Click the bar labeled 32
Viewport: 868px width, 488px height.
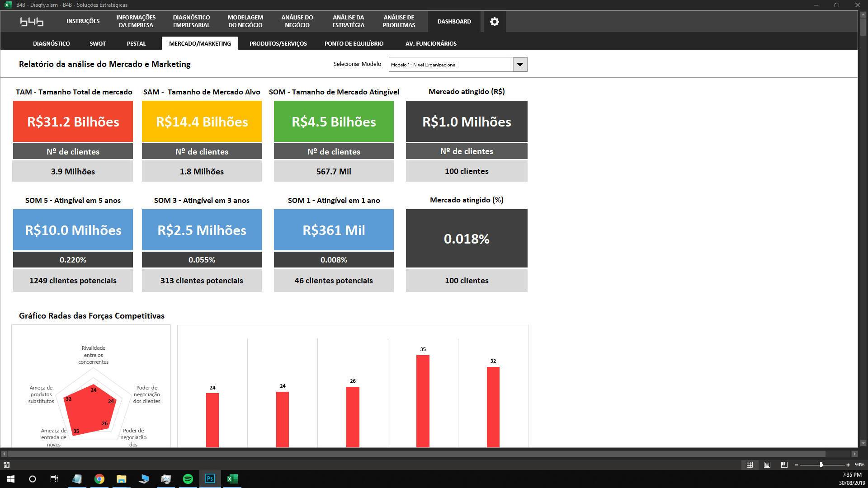[493, 407]
